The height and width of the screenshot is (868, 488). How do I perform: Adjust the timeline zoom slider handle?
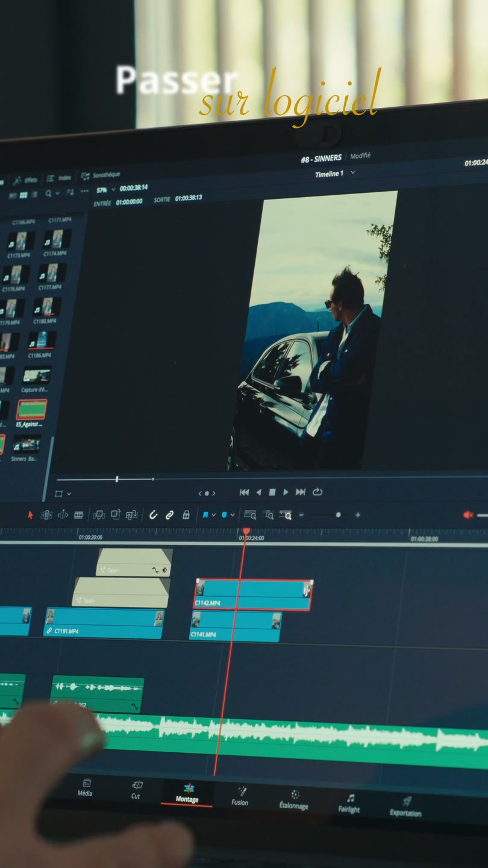coord(338,515)
